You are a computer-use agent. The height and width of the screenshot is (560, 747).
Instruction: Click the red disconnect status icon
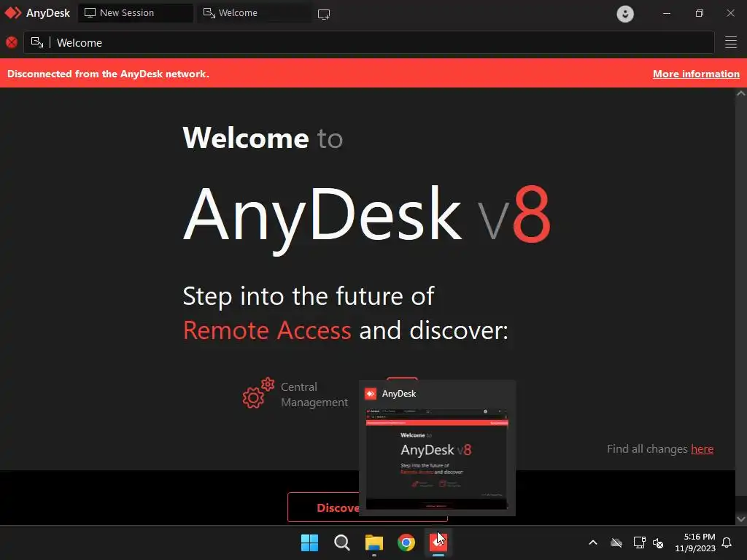tap(12, 42)
